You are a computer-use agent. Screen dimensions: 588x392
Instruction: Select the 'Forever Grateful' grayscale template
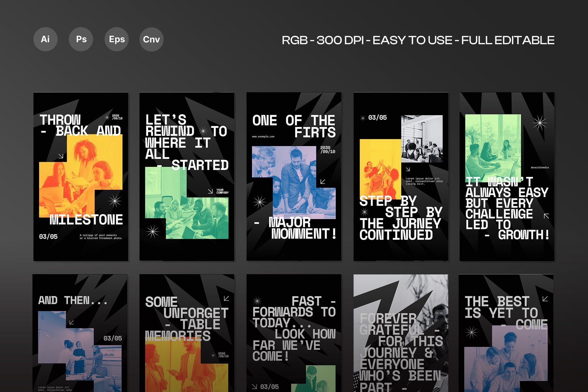[401, 333]
